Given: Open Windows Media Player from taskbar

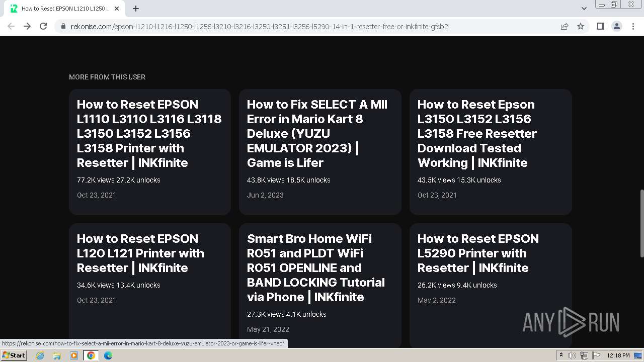Looking at the screenshot, I should click(x=74, y=355).
